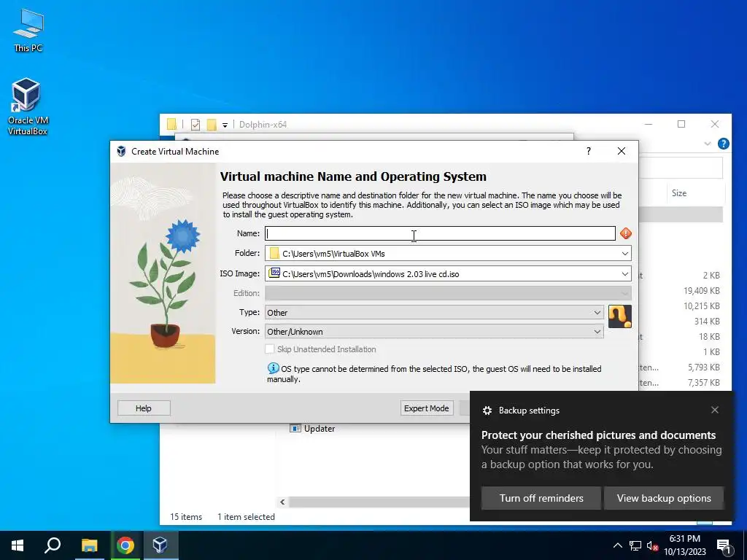Viewport: 747px width, 560px height.
Task: Click the network icon in the system tray
Action: click(635, 545)
